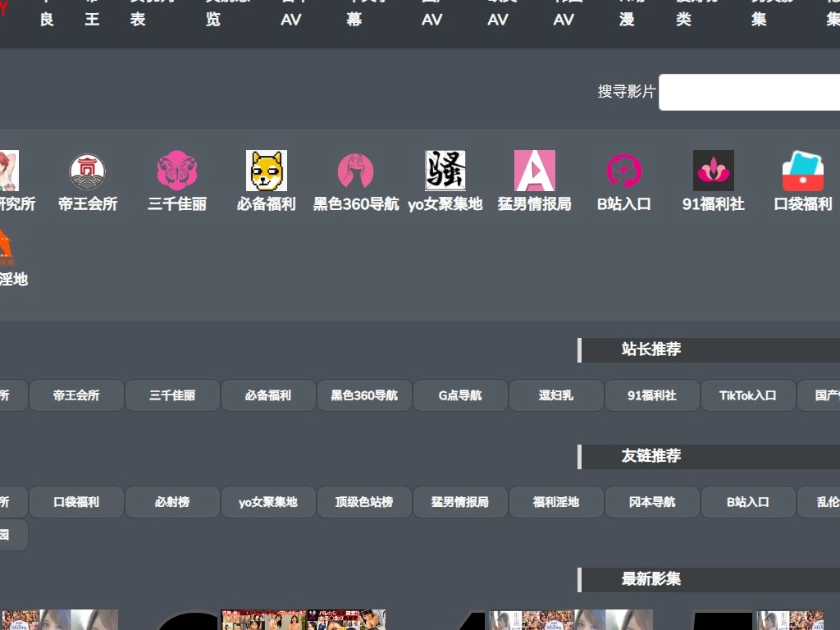Click the 逗妇乳 button in 站长推荐 row
This screenshot has height=630, width=840.
tap(556, 395)
